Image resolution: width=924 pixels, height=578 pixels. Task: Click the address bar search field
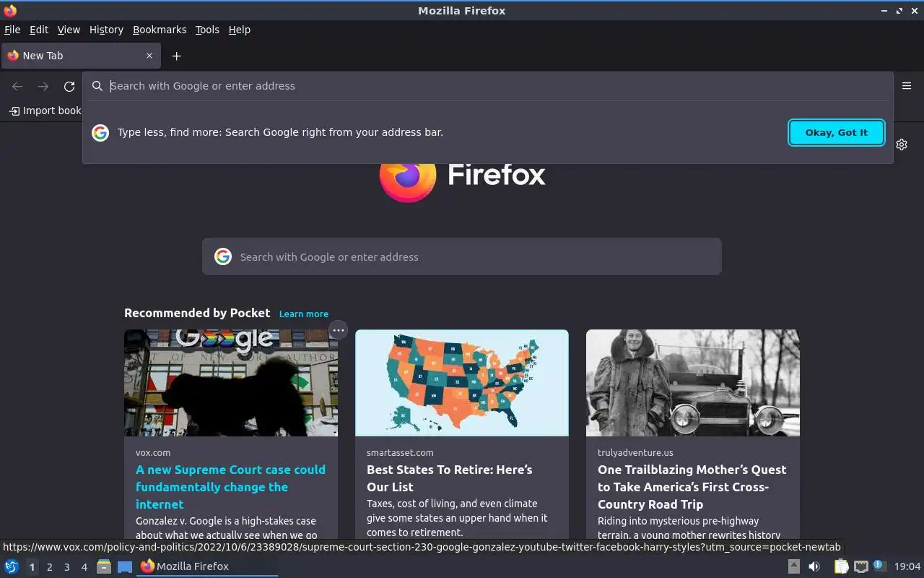(487, 86)
